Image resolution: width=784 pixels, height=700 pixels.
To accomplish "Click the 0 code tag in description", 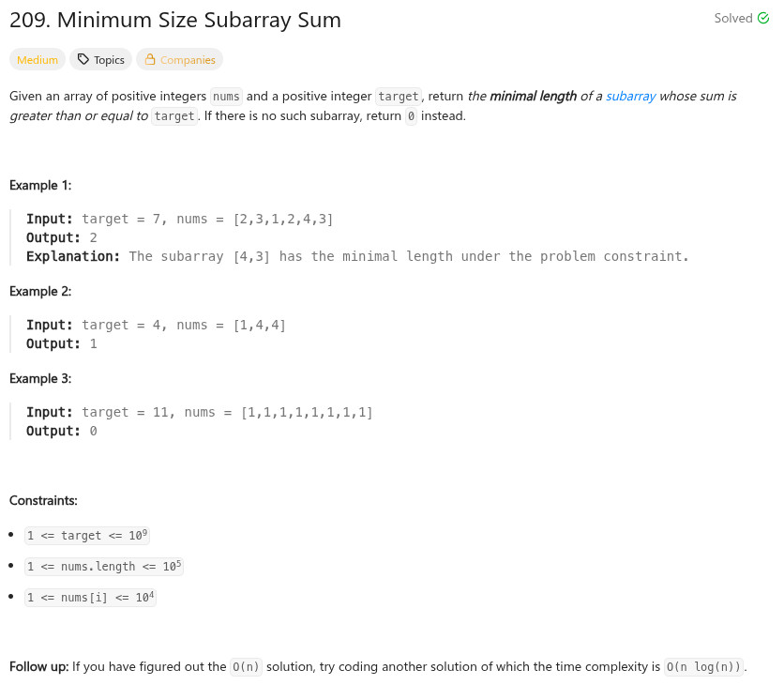I will tap(411, 116).
